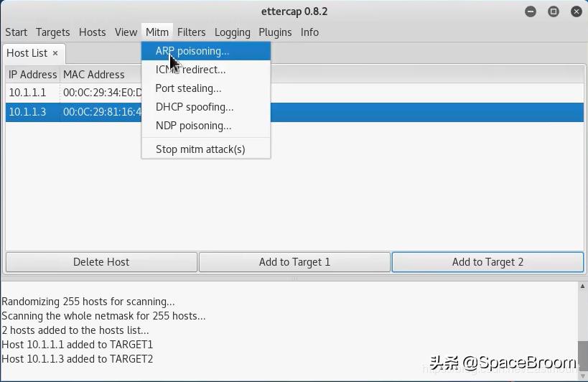
Task: Select ARP poisoning from Mitm menu
Action: tap(192, 51)
